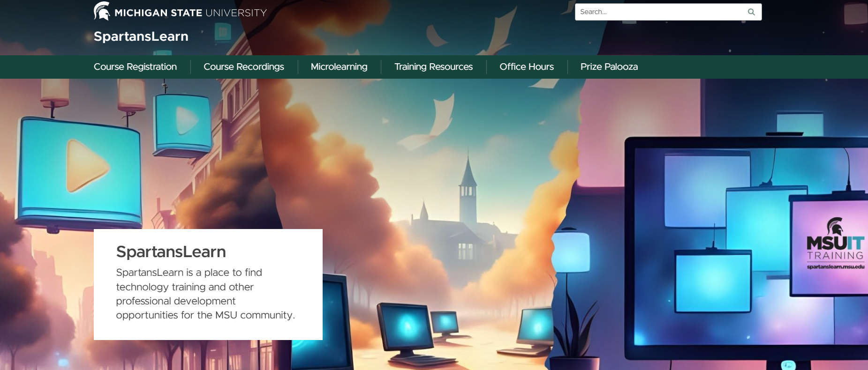The height and width of the screenshot is (370, 868).
Task: Open the Course Registration menu
Action: tap(135, 67)
